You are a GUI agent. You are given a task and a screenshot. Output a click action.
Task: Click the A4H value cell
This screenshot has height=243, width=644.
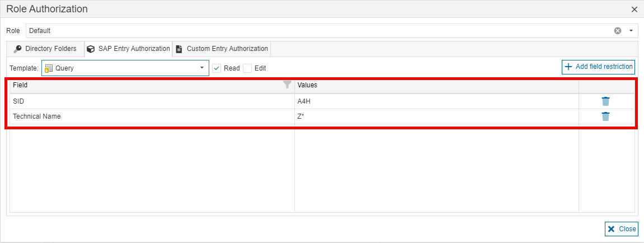point(436,101)
